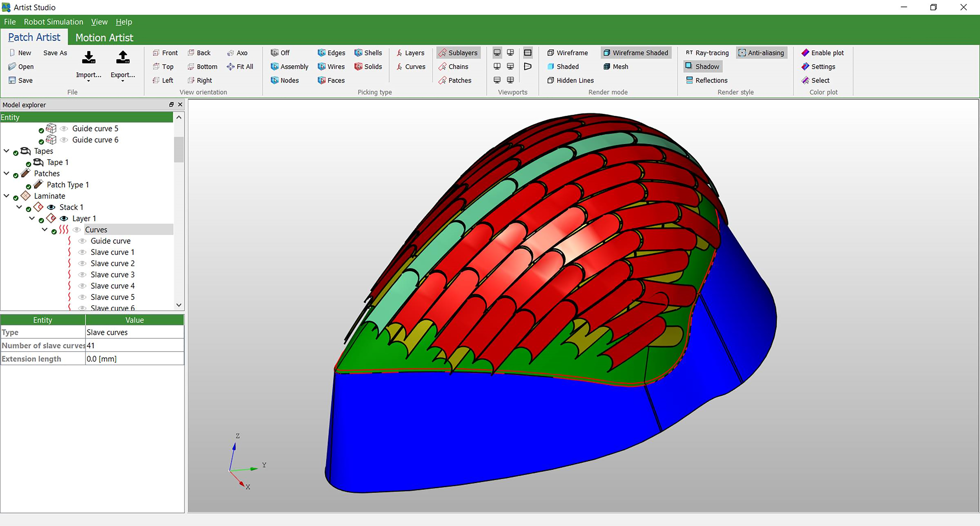Toggle visibility eye of Stack 1
The height and width of the screenshot is (526, 980).
(51, 207)
